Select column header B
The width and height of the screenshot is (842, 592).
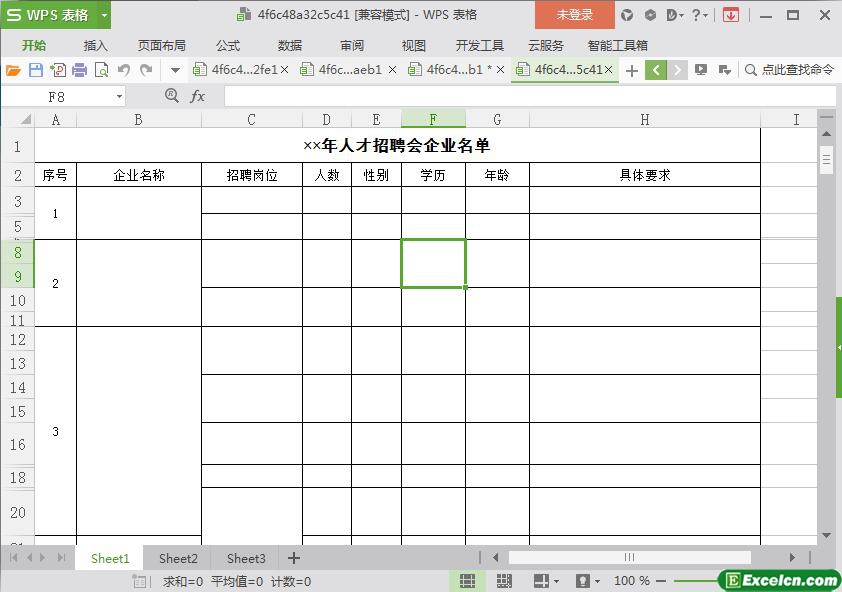click(139, 119)
